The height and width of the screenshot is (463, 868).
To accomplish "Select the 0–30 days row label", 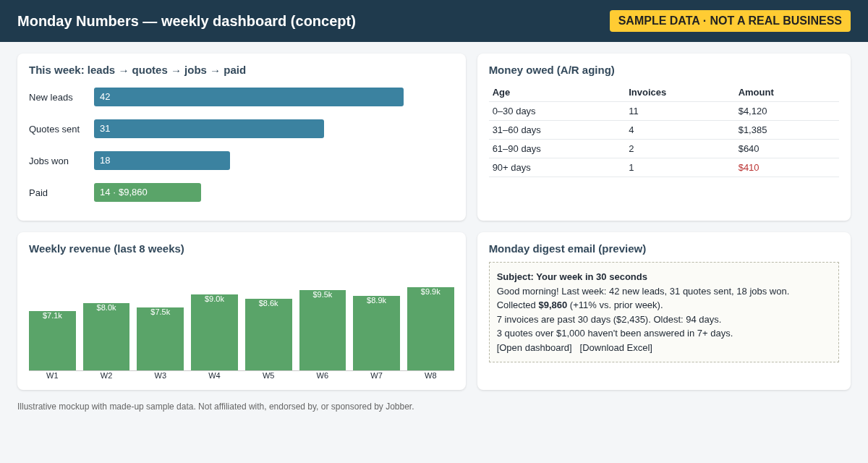I will pyautogui.click(x=514, y=111).
